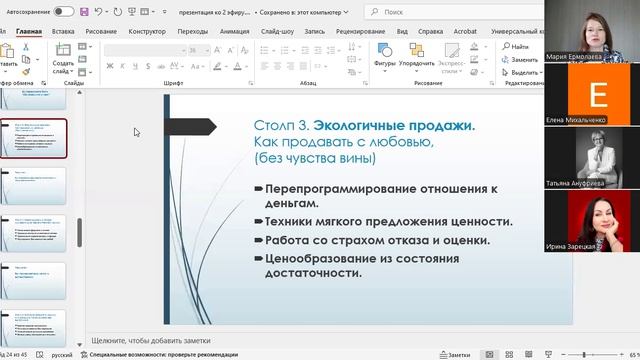Click the Format Painter brush icon
The width and height of the screenshot is (640, 360).
point(26,72)
